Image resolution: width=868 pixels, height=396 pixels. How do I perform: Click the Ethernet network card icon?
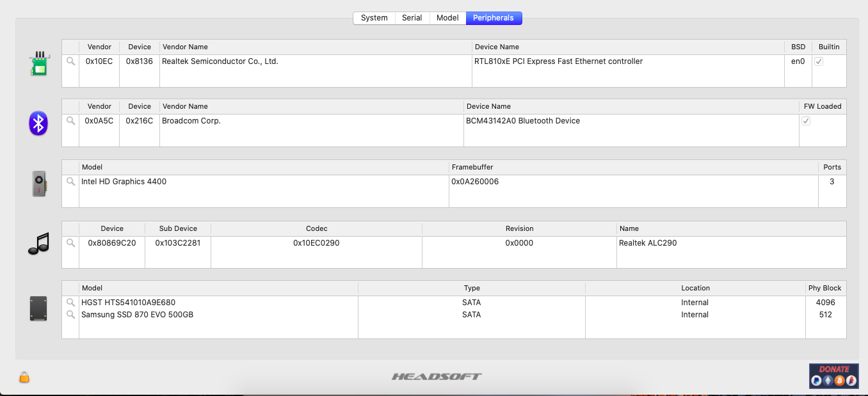pos(39,64)
